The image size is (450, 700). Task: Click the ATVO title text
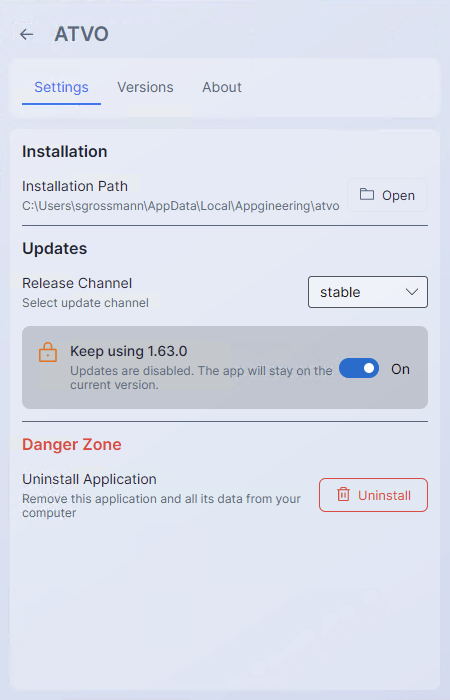click(x=81, y=34)
